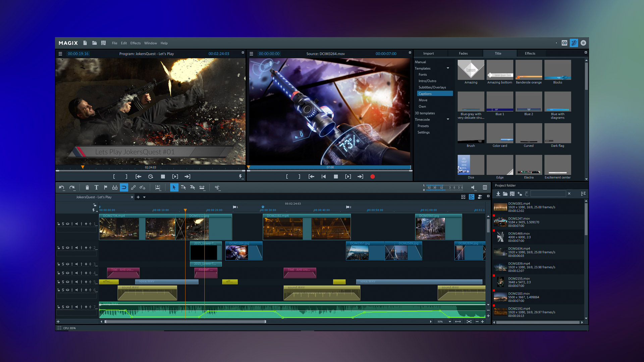Set a marker with the flag icon
644x362 pixels.
106,187
